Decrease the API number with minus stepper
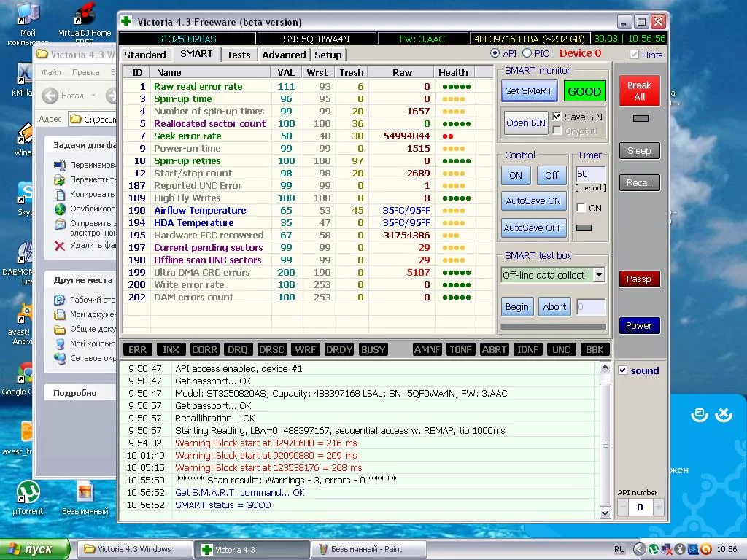 point(623,507)
